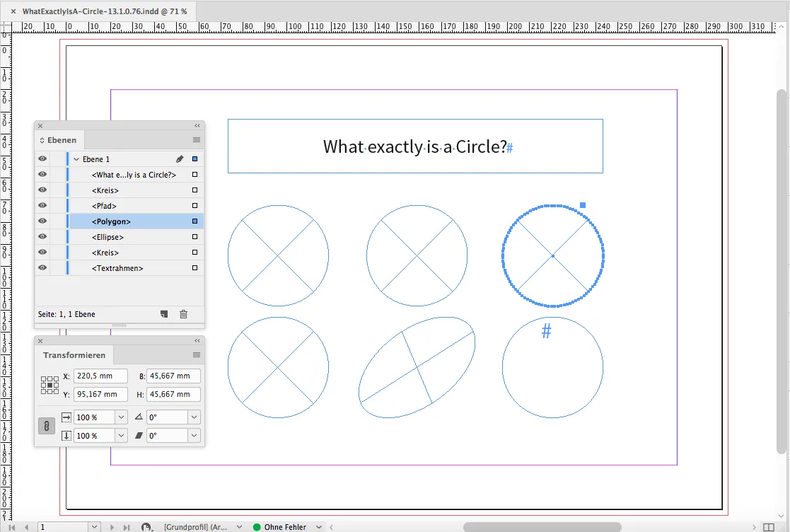The image size is (790, 532).
Task: Open the Transformieren panel menu
Action: pos(196,354)
